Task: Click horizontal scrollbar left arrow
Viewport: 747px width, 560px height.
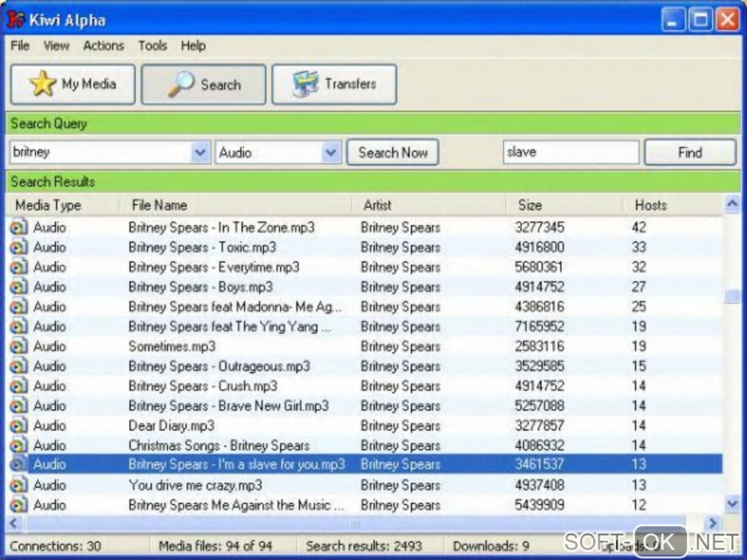Action: point(14,523)
